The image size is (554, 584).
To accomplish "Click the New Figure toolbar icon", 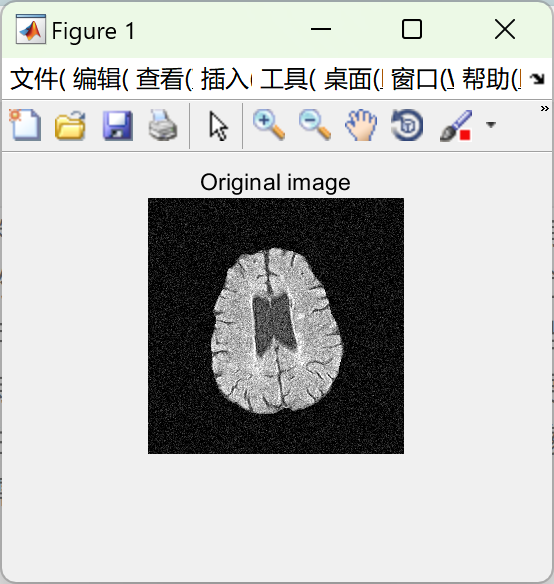I will [x=25, y=125].
